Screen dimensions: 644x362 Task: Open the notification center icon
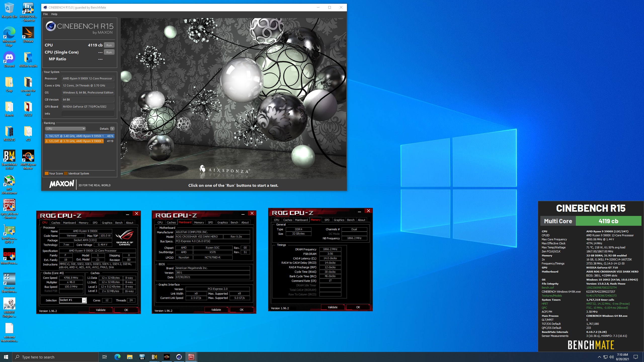636,357
